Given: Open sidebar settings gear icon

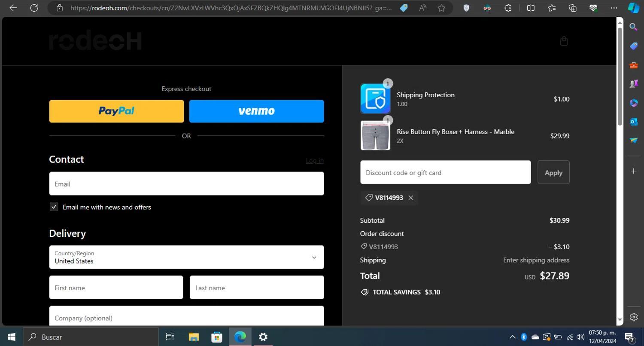Looking at the screenshot, I should [634, 317].
